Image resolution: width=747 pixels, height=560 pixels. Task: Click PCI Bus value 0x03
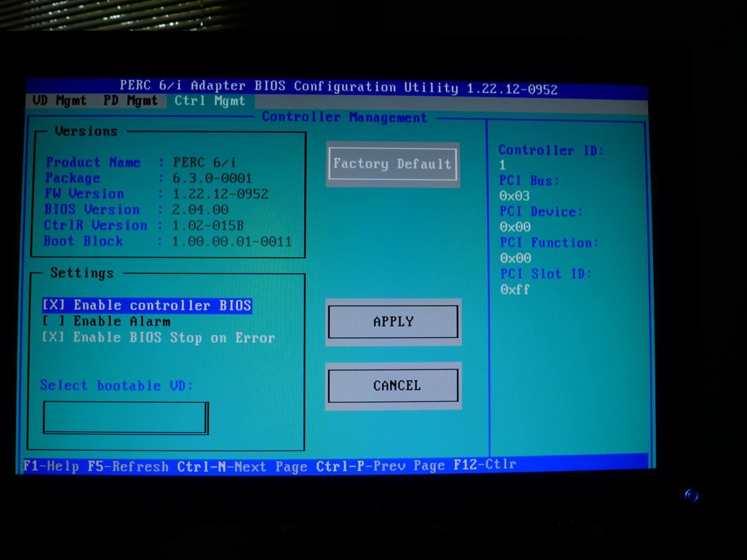click(x=514, y=196)
